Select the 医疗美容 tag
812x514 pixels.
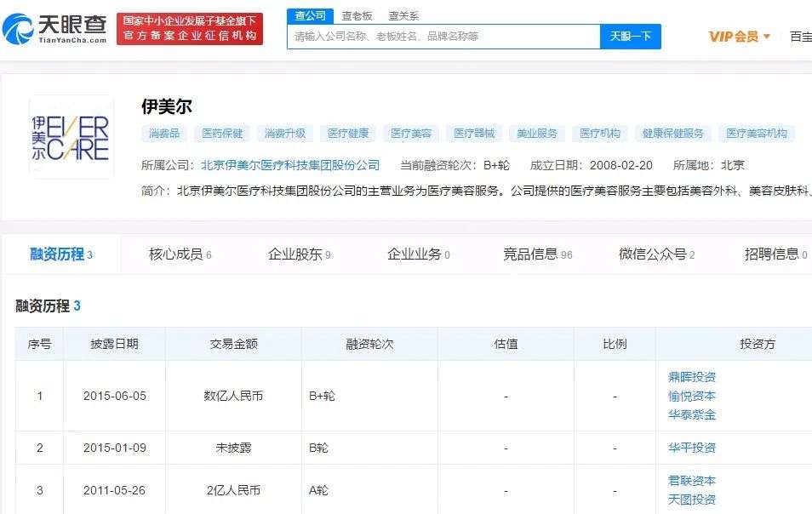tap(411, 134)
